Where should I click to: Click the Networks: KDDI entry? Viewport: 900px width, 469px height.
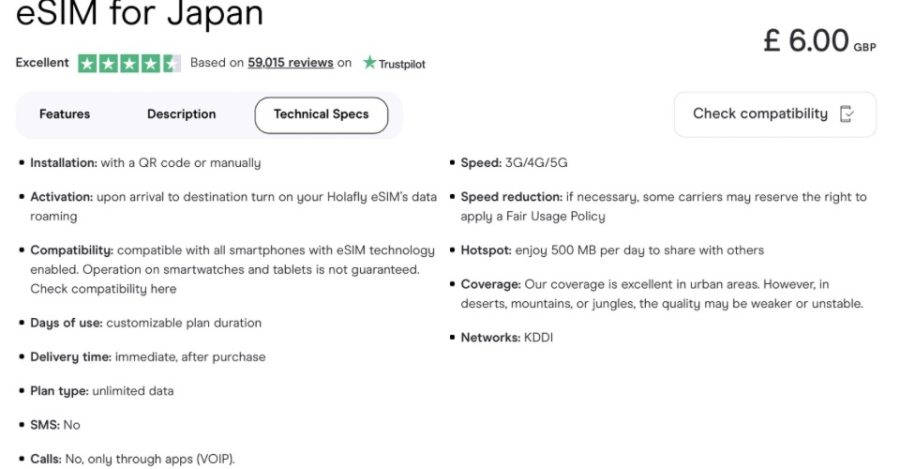(507, 338)
